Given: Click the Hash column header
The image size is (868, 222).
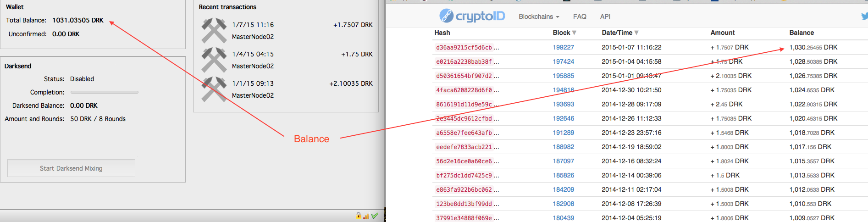Looking at the screenshot, I should click(x=442, y=33).
